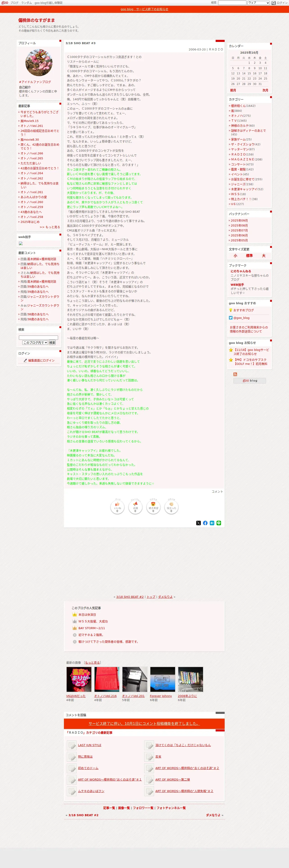Viewport: 289px width, 868px height.
Task: Click the 役立った clapping reaction button
Action: coord(171,507)
